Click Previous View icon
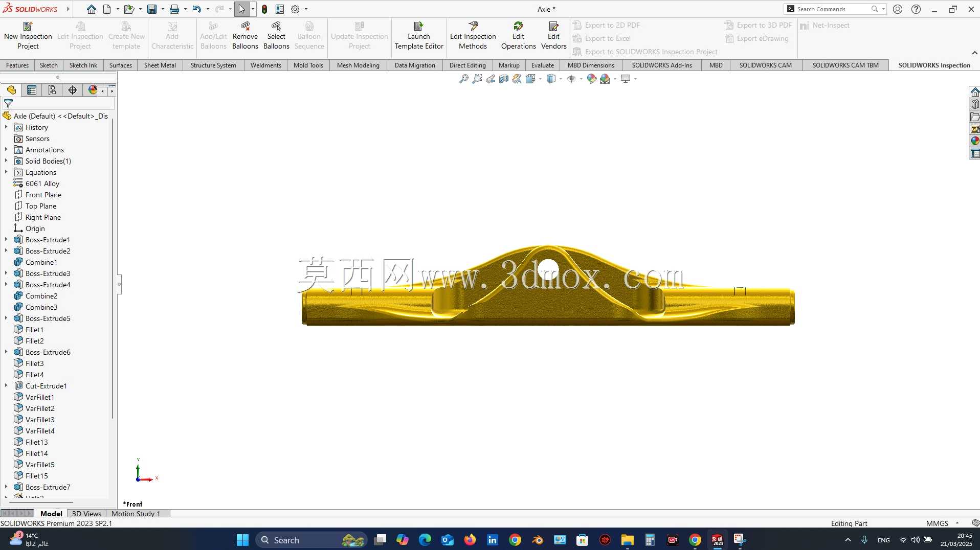 (x=491, y=79)
